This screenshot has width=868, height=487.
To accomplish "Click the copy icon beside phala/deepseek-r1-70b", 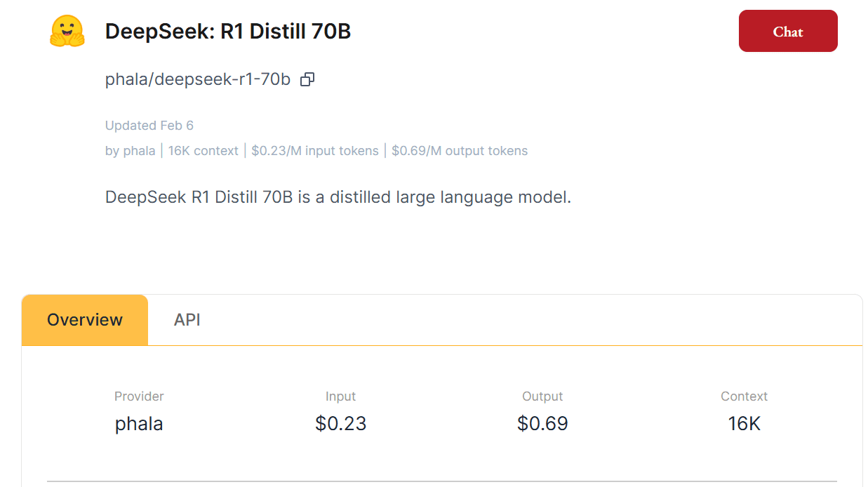I will point(307,79).
